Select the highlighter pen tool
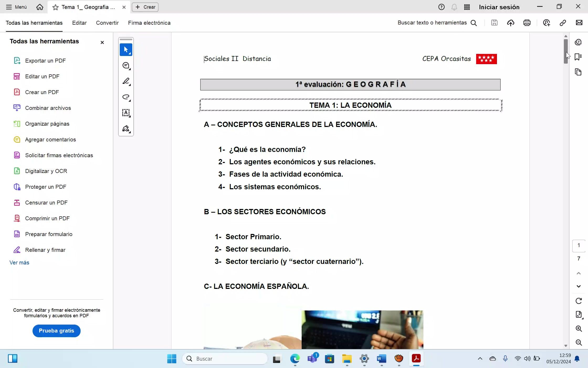The height and width of the screenshot is (368, 588). [126, 81]
